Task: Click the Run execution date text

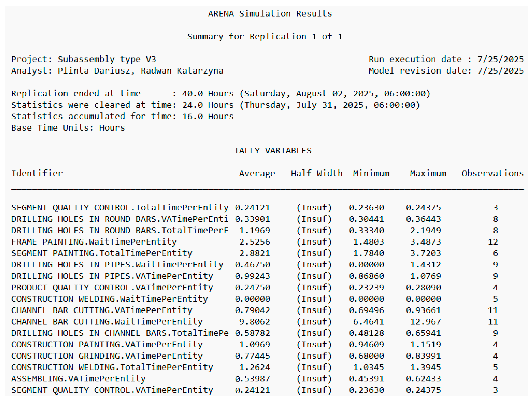Action: tap(446, 59)
